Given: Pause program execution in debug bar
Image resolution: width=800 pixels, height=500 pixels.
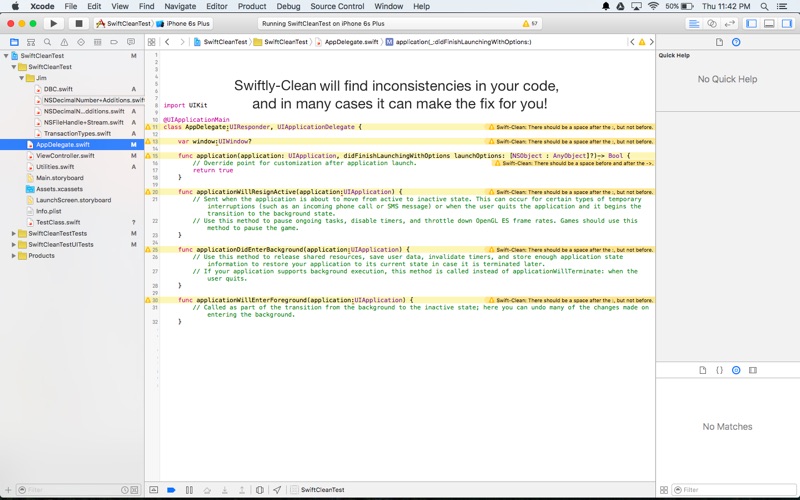Looking at the screenshot, I should (189, 490).
